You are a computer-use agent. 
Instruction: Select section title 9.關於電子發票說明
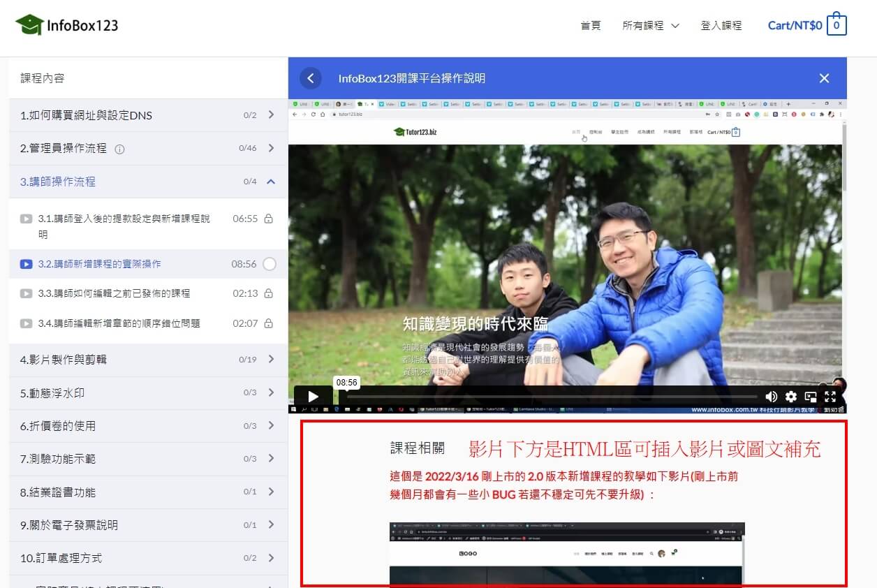pyautogui.click(x=69, y=525)
